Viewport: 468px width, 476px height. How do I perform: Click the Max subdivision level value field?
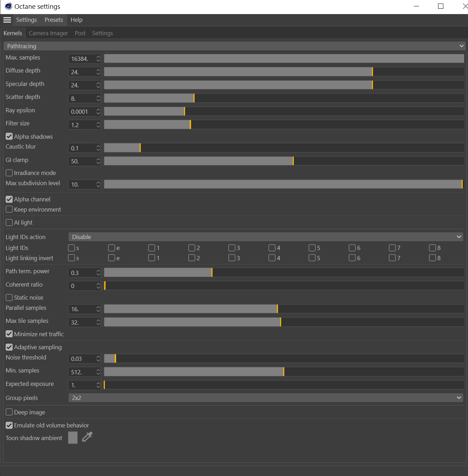[x=82, y=184]
